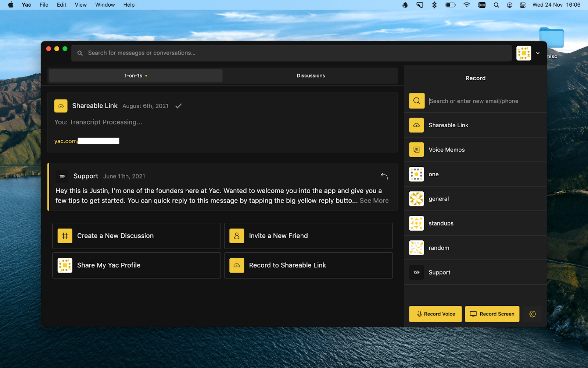Select Shareable Link in the Record list
This screenshot has width=588, height=368.
[476, 125]
